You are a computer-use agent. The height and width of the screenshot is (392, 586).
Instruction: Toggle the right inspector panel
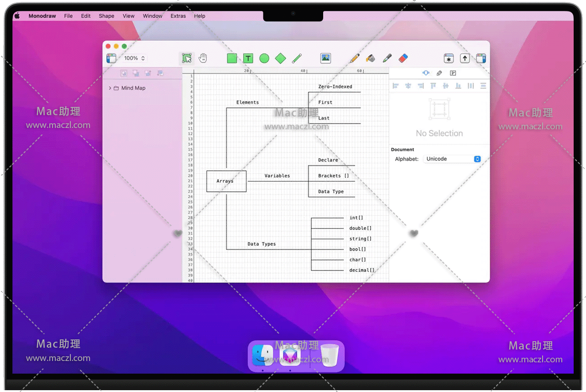pos(480,58)
